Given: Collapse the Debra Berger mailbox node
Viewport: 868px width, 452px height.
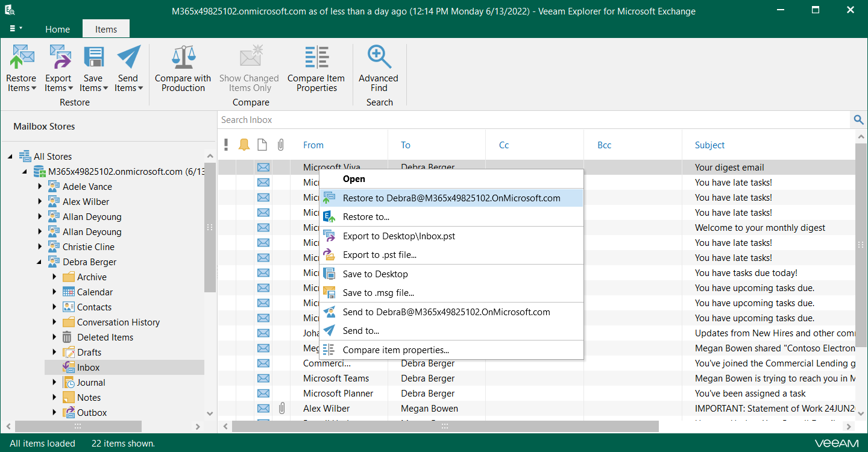Looking at the screenshot, I should pyautogui.click(x=40, y=262).
